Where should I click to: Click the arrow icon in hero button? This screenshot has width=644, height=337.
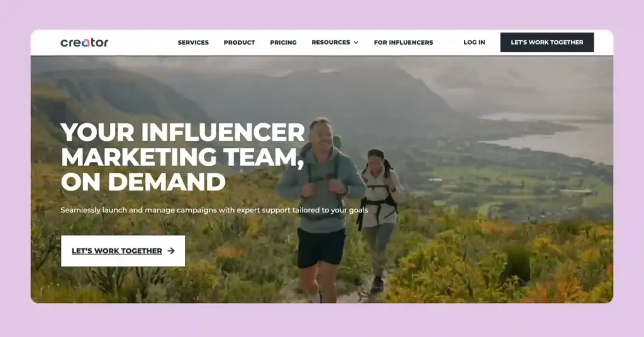171,251
